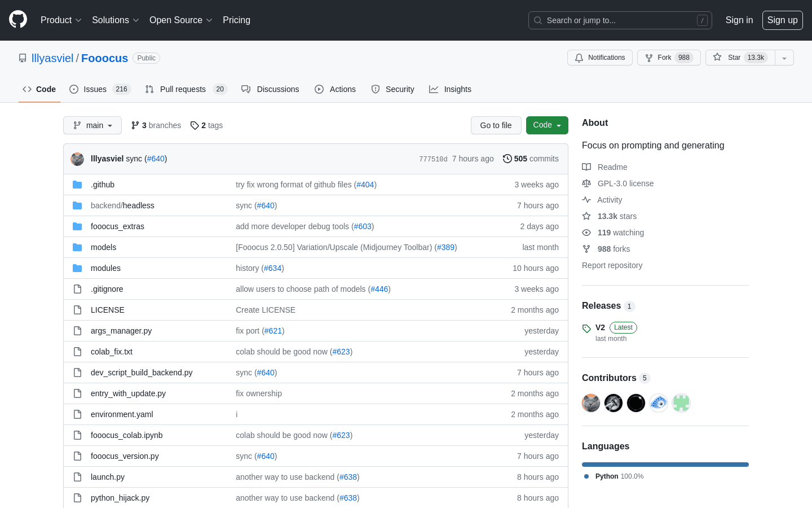This screenshot has height=508, width=812.
Task: Select the Code dropdown arrow on Star button
Action: click(784, 57)
